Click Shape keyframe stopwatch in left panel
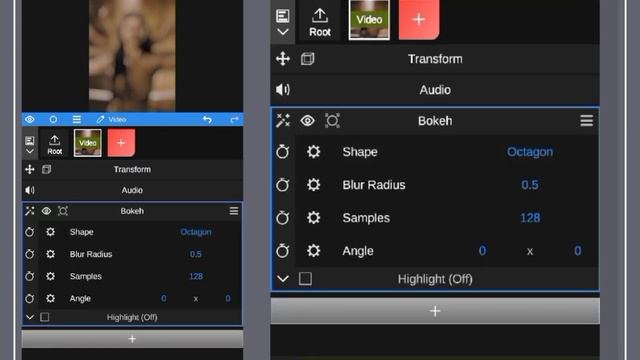This screenshot has width=640, height=360. (30, 232)
